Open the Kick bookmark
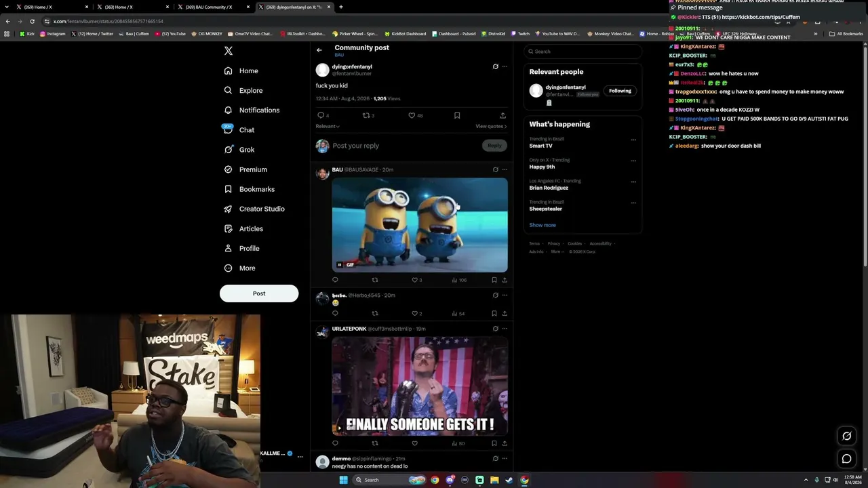Image resolution: width=868 pixels, height=488 pixels. click(27, 34)
